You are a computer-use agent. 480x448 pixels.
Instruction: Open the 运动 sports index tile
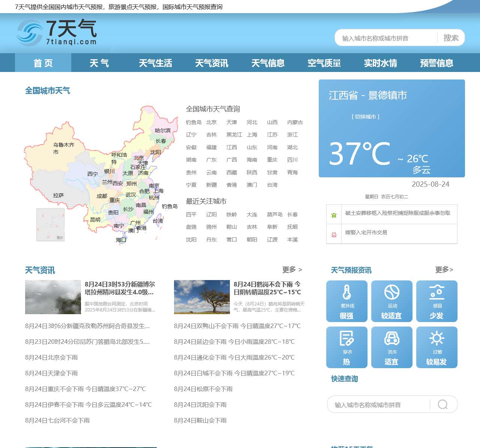pyautogui.click(x=392, y=301)
